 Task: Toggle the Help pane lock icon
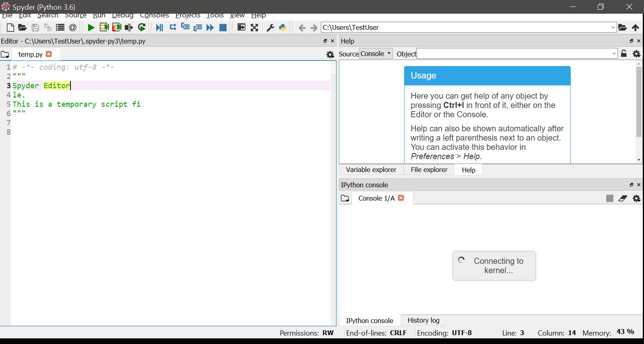pyautogui.click(x=624, y=54)
